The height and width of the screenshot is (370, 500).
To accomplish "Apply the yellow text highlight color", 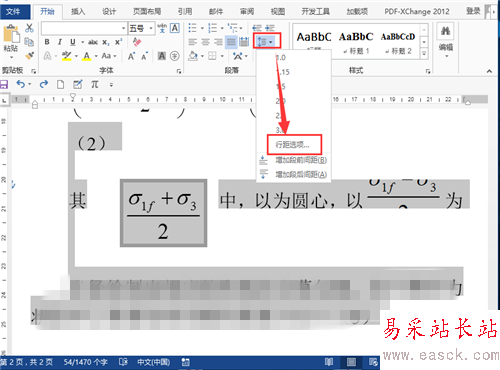I will [66, 56].
